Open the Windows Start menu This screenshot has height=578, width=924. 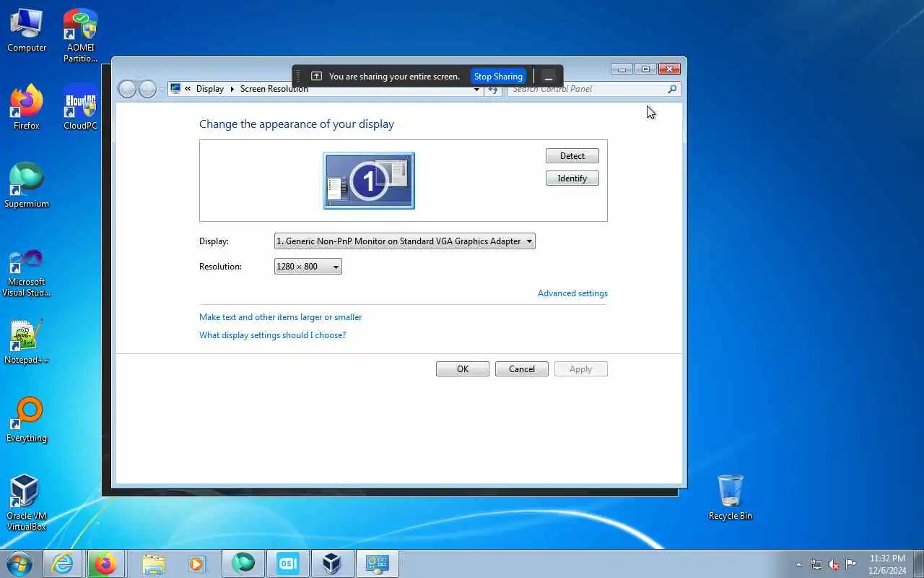(19, 564)
